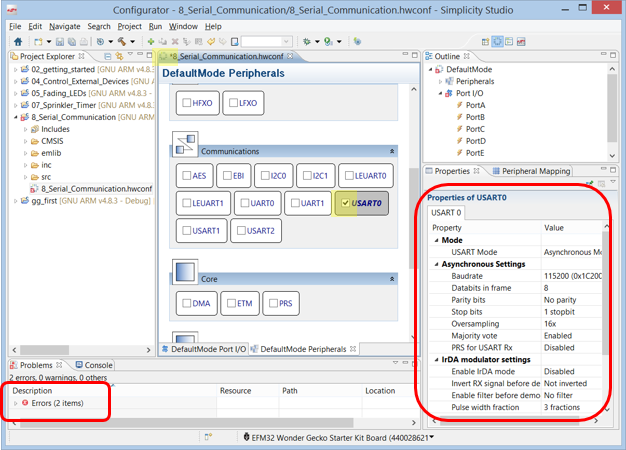Image resolution: width=626 pixels, height=450 pixels.
Task: Select PortC in the Outline
Action: coord(475,129)
